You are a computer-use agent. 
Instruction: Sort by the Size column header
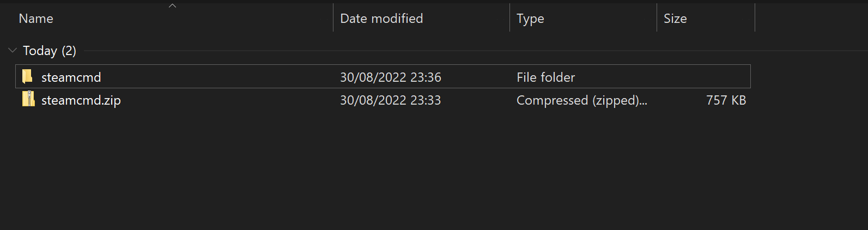675,19
